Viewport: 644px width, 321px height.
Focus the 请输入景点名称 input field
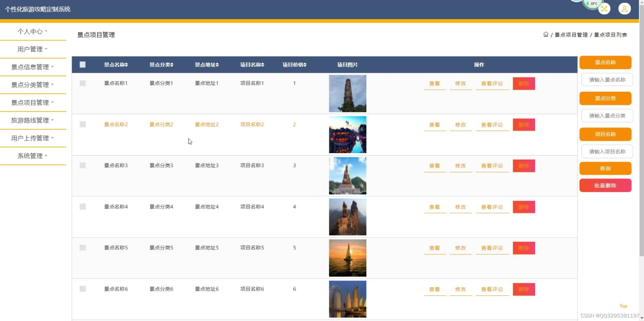click(x=607, y=80)
